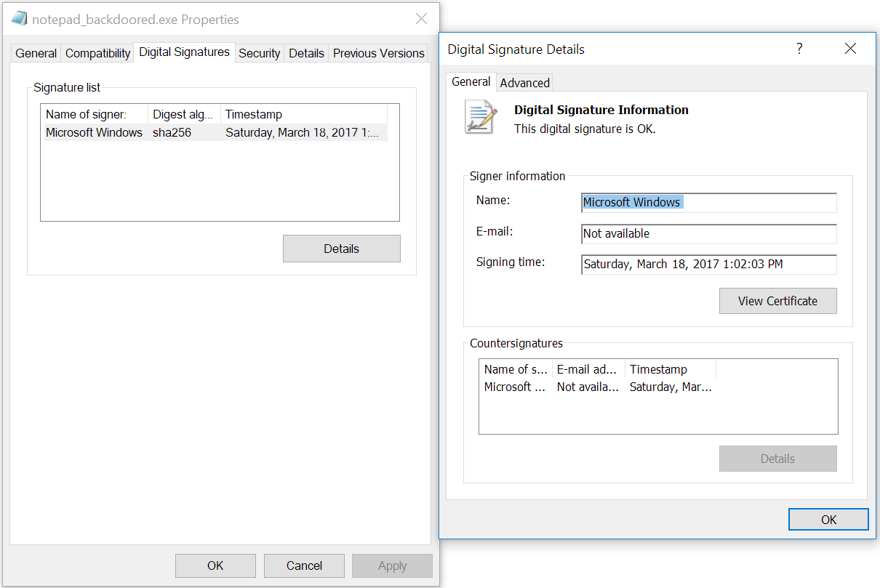Switch to the Details tab in Properties
This screenshot has height=588, width=880.
click(306, 53)
